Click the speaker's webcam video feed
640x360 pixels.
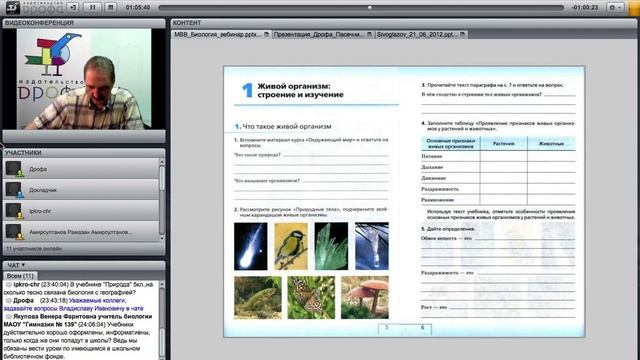(x=84, y=79)
